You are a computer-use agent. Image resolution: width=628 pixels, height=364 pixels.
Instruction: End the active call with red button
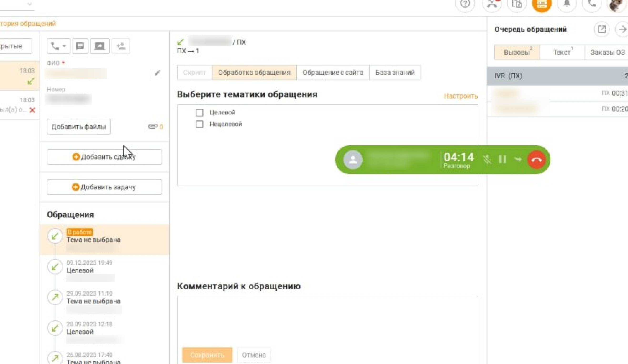pyautogui.click(x=536, y=159)
